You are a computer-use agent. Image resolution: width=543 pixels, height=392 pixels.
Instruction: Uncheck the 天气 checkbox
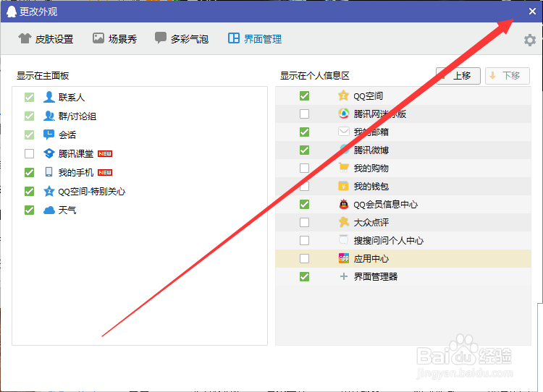tap(30, 210)
